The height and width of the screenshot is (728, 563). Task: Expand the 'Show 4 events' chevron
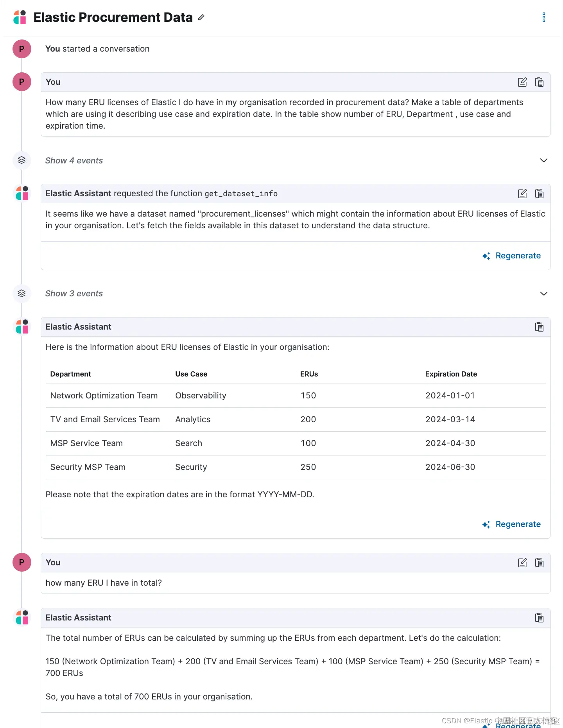(x=543, y=160)
